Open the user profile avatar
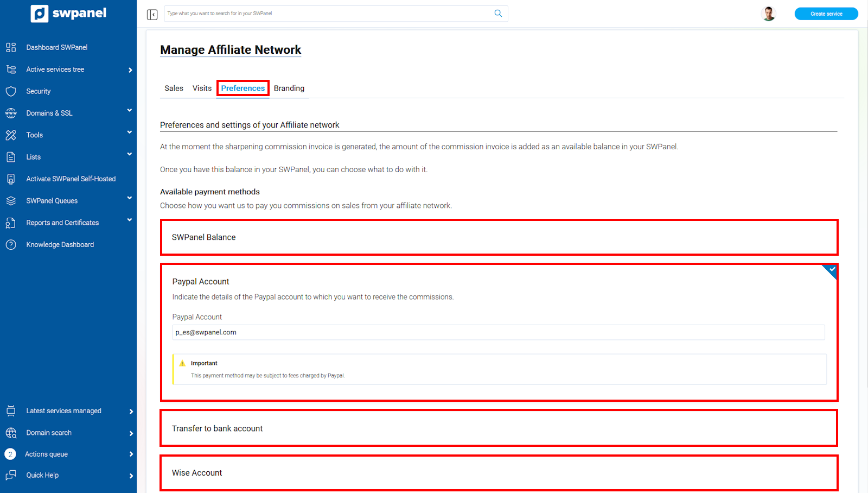Screen dimensions: 868x493 pyautogui.click(x=768, y=14)
